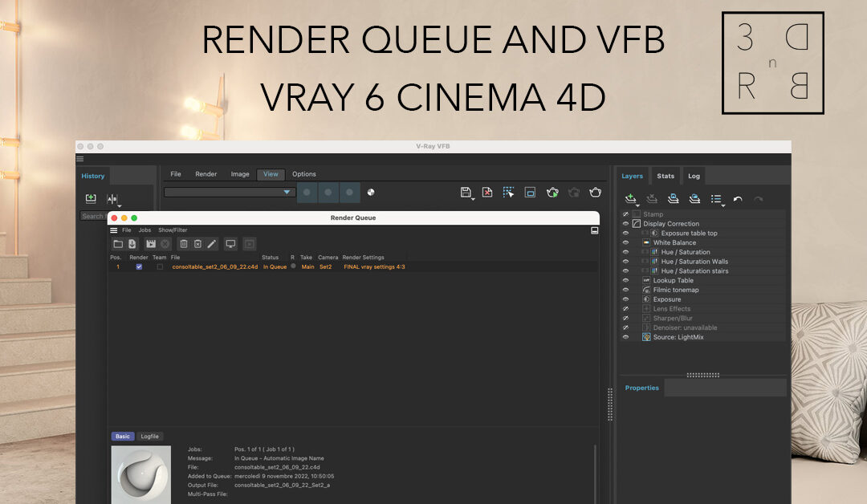This screenshot has height=504, width=867.
Task: Click the mono/alpha circle icon in VFB
Action: [370, 192]
